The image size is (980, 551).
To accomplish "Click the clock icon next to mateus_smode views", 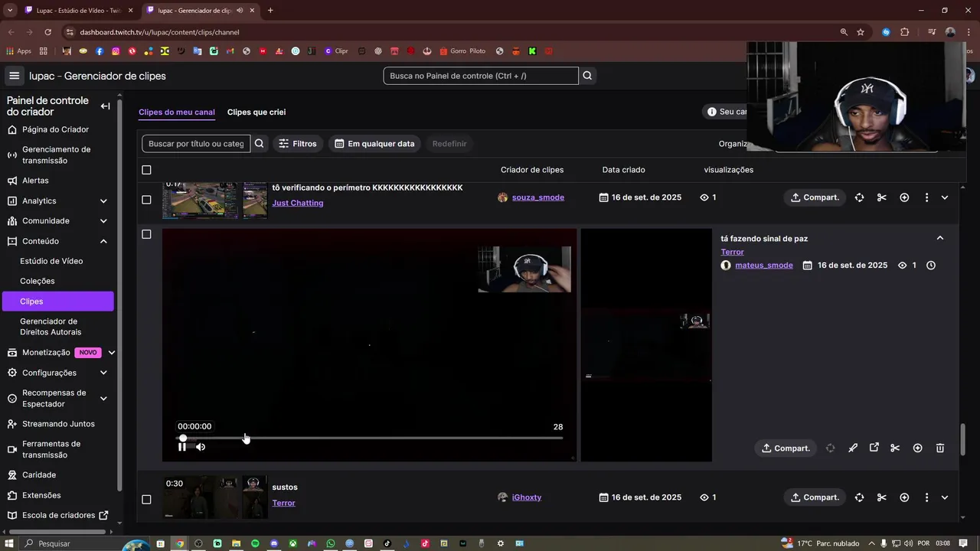I will [931, 266].
